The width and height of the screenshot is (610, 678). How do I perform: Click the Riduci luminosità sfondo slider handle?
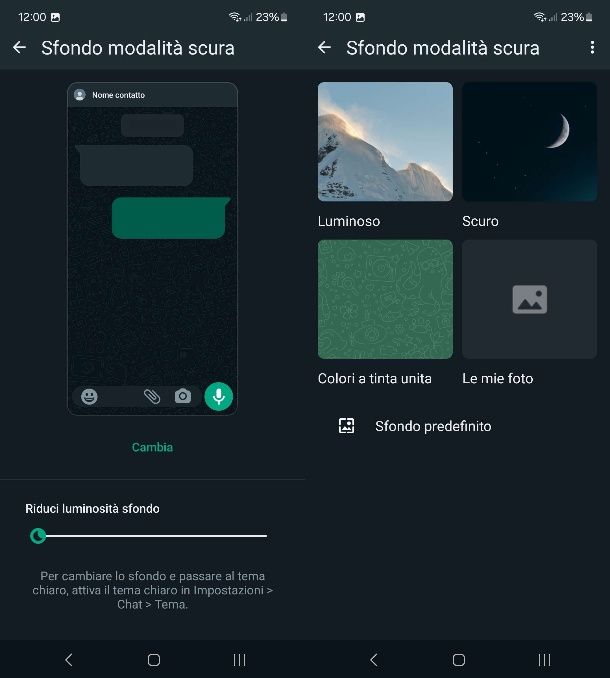pyautogui.click(x=38, y=536)
